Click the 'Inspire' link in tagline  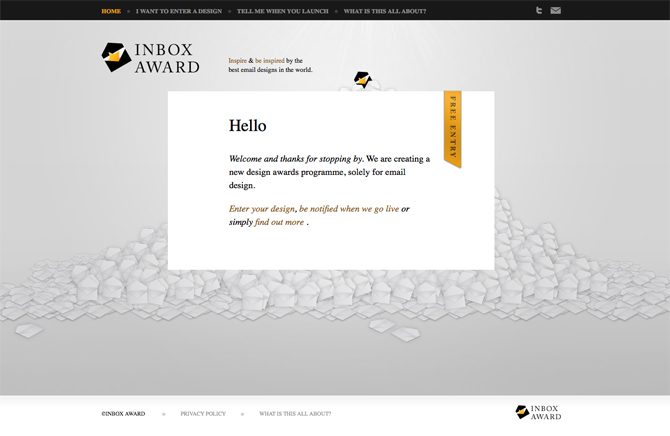click(x=237, y=61)
